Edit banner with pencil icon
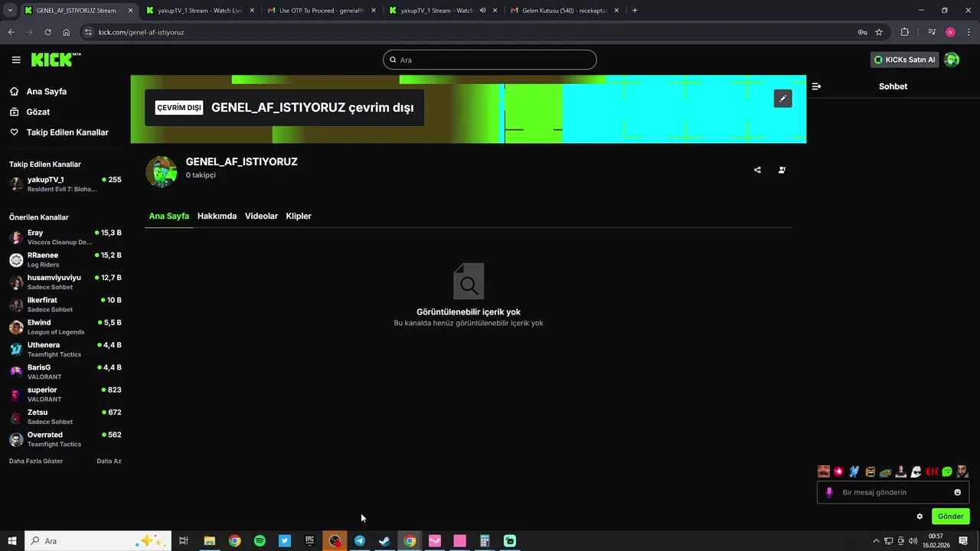Screen dimensions: 980x551 782,98
